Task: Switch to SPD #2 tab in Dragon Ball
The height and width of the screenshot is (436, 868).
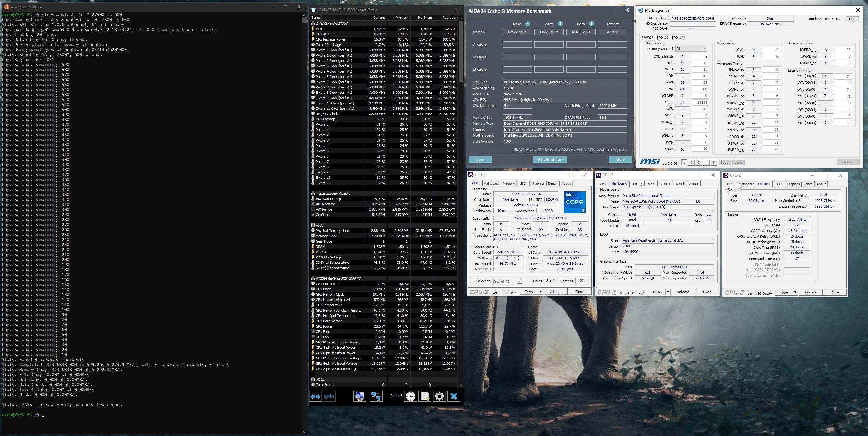Action: pyautogui.click(x=662, y=38)
